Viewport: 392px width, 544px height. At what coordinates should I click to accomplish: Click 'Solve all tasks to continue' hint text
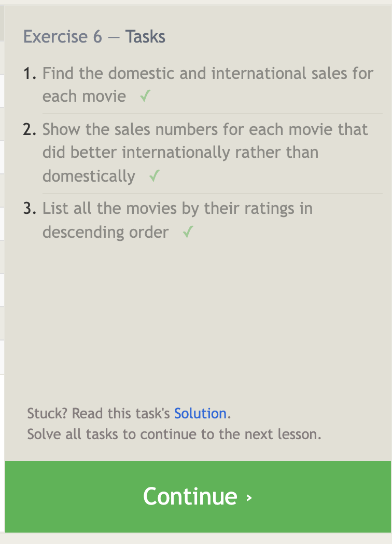pos(174,434)
